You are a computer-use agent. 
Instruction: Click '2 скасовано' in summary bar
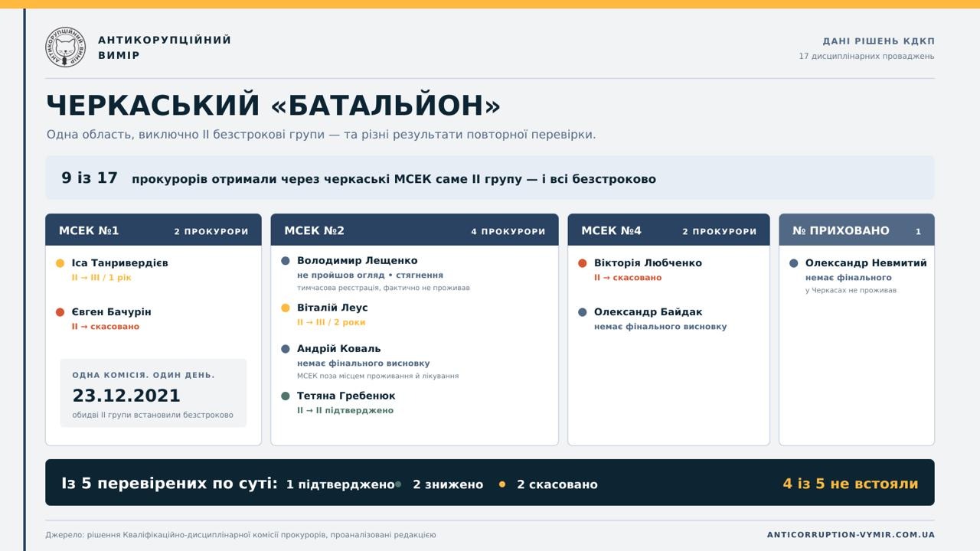click(557, 484)
